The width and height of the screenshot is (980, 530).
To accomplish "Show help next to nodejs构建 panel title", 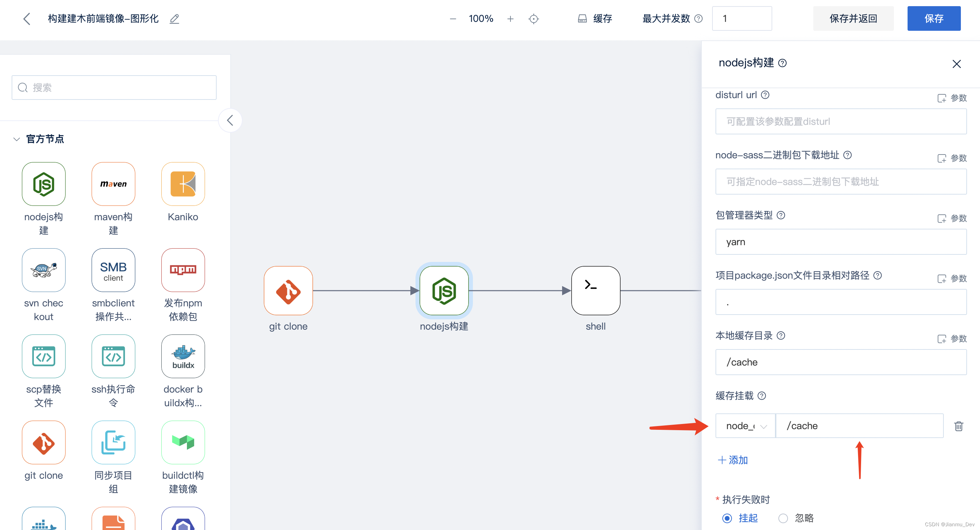I will pos(782,63).
